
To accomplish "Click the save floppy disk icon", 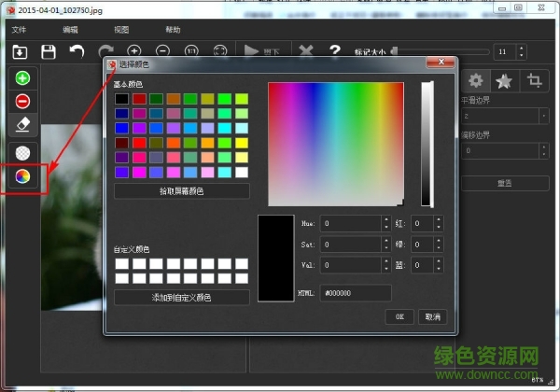I will 48,51.
